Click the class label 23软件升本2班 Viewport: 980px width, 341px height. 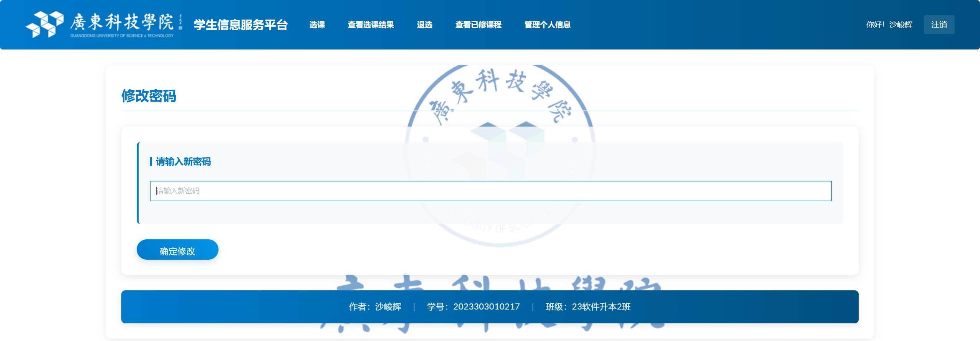[601, 307]
